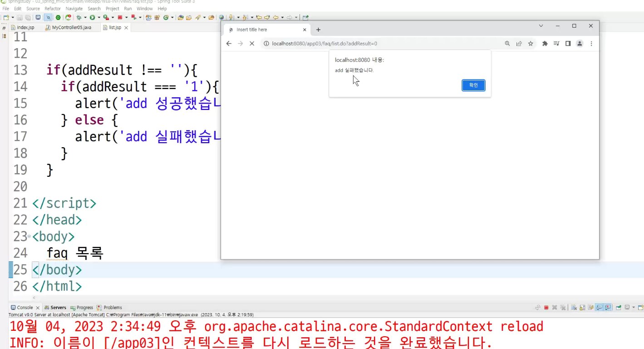Open the Refactor menu

pos(53,9)
